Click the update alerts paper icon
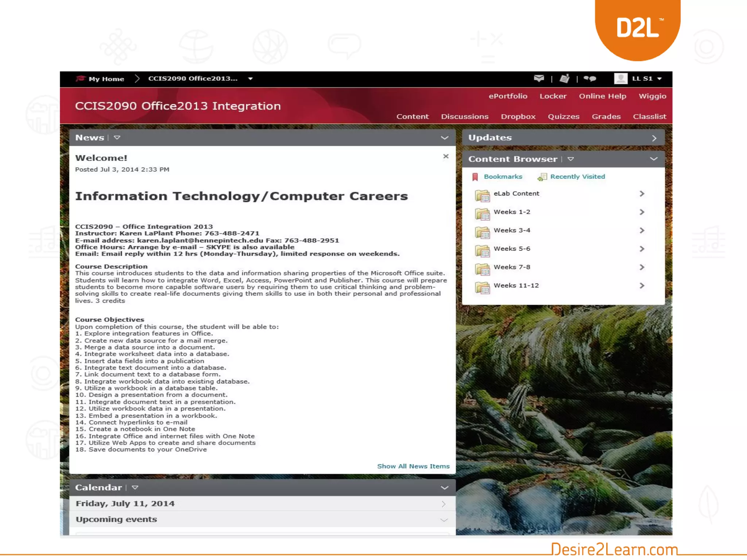Viewport: 747px width, 560px height. point(564,78)
